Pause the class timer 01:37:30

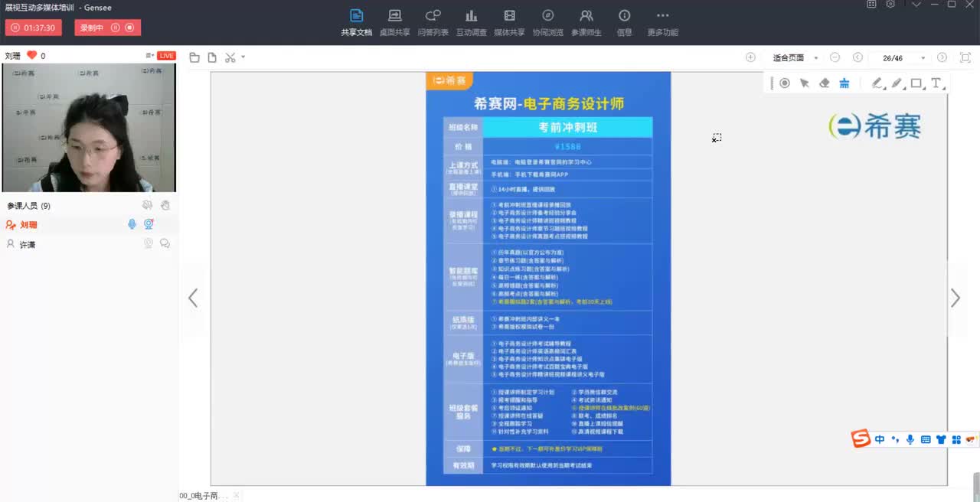[x=15, y=28]
